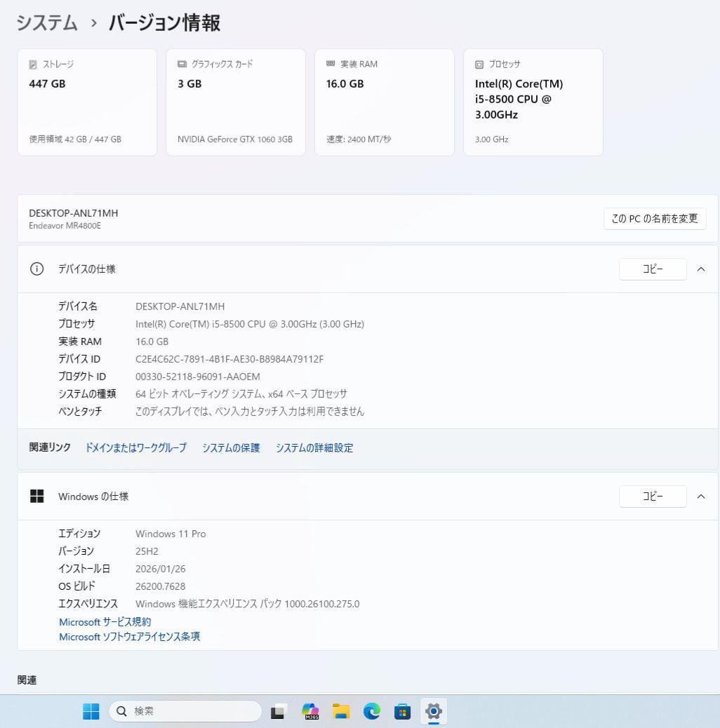Click the Windows Start button
This screenshot has height=728, width=720.
[x=90, y=710]
